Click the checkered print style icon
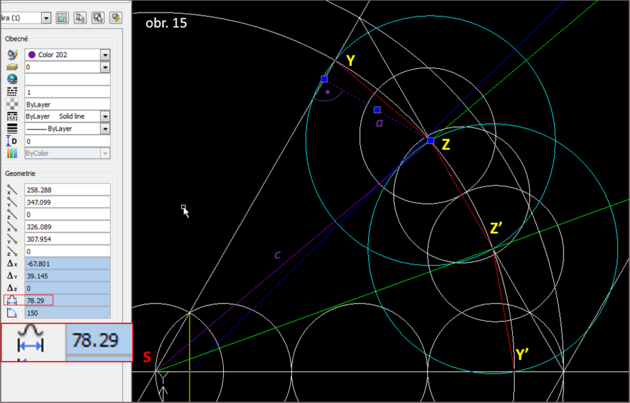 click(x=12, y=104)
